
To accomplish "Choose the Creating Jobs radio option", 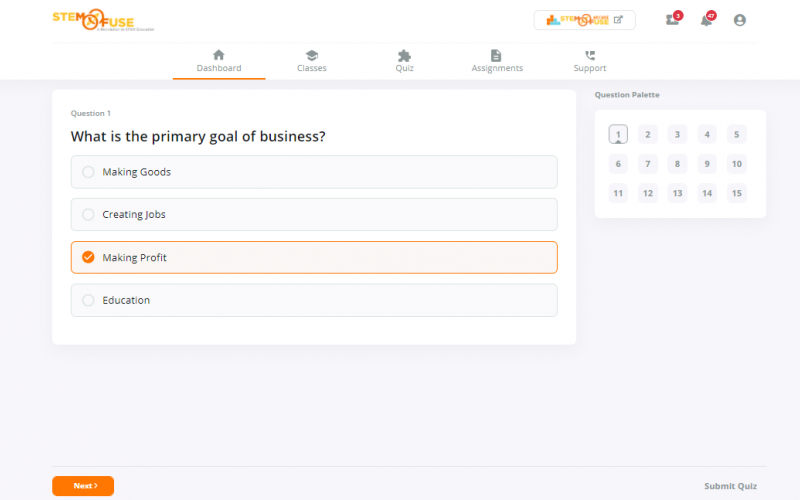I will [x=88, y=215].
